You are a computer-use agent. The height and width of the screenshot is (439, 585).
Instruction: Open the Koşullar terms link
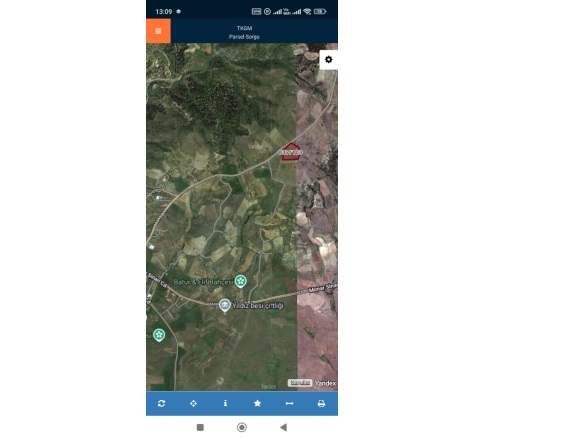point(300,383)
